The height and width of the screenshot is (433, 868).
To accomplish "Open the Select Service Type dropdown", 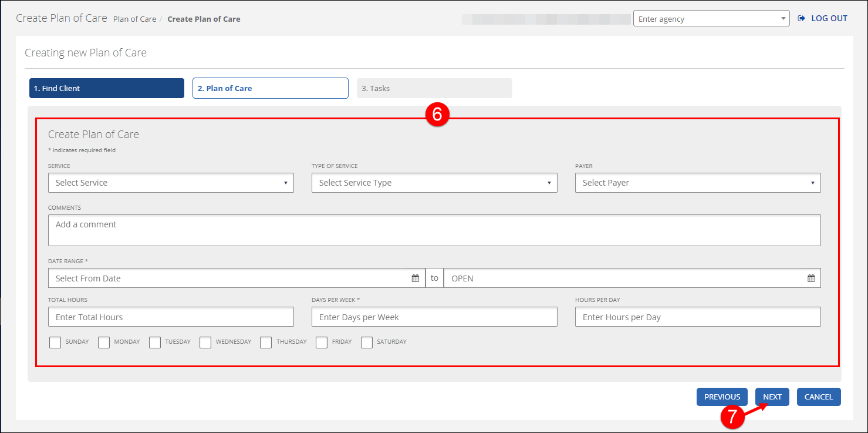I will [434, 183].
